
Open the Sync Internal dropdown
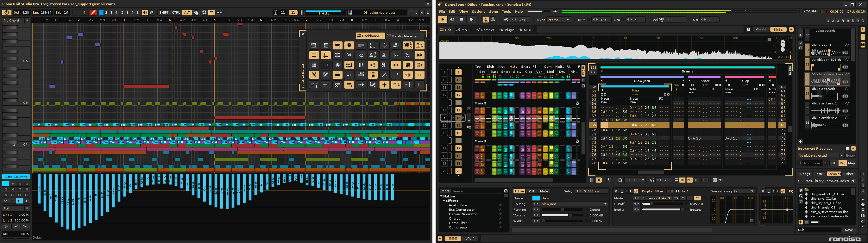pyautogui.click(x=558, y=20)
